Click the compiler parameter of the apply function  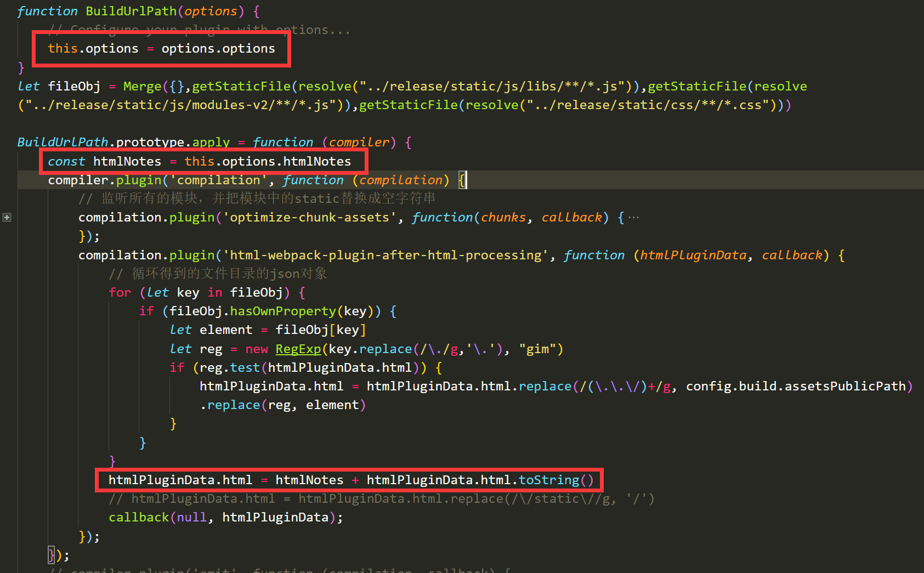359,142
